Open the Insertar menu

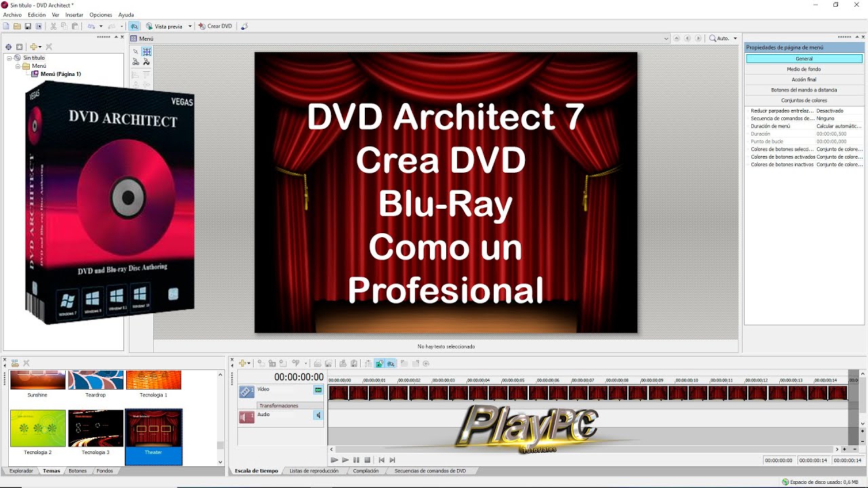[74, 14]
